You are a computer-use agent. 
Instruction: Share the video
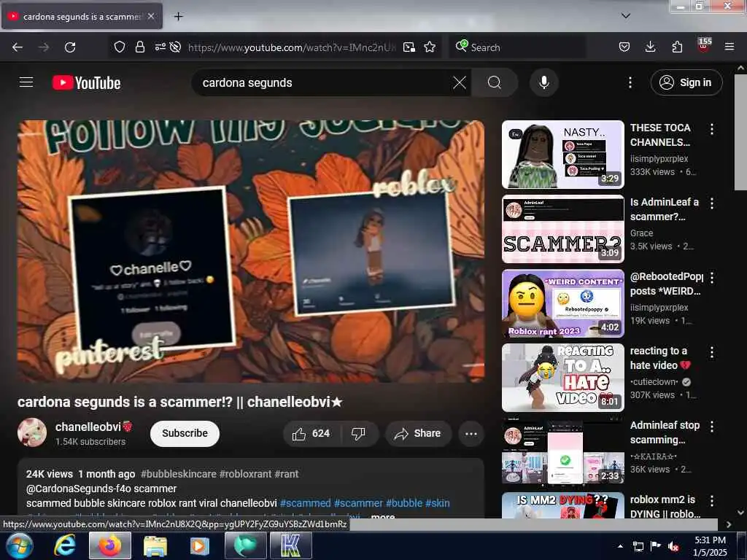(x=418, y=434)
